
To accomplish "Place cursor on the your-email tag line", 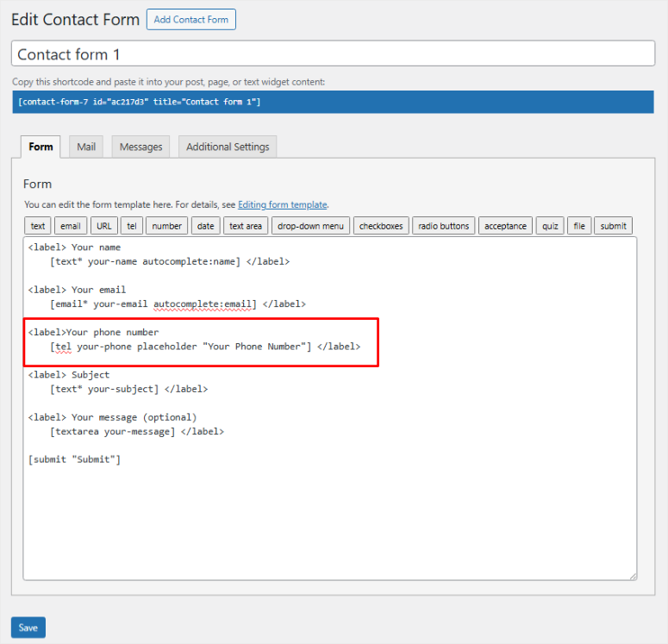I will pos(178,304).
